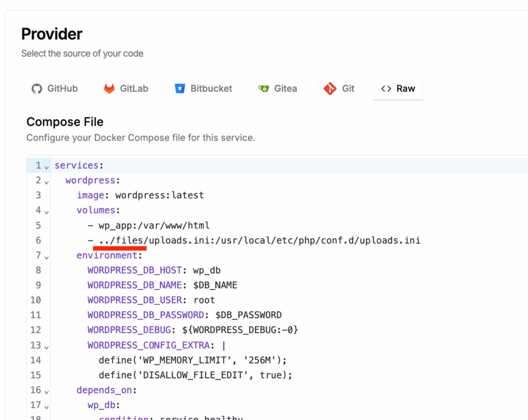The height and width of the screenshot is (420, 528).
Task: Click line number 10 in the editor
Action: (36, 300)
